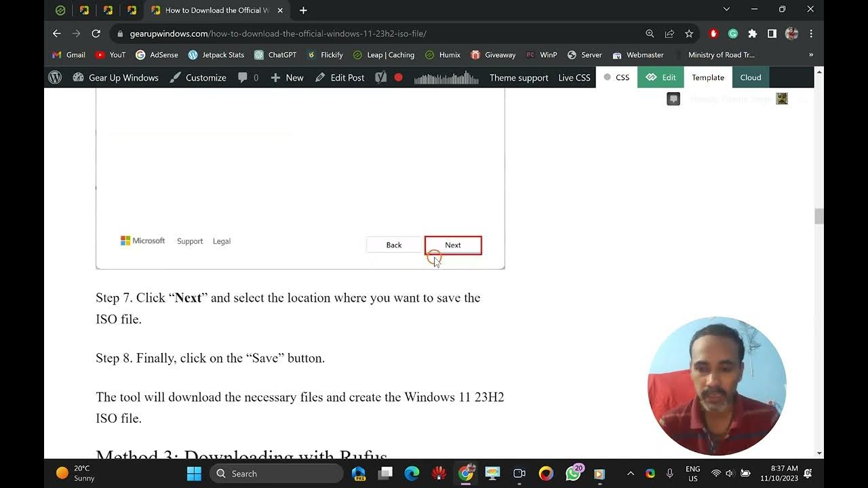Open the Humix bookmark

(443, 55)
